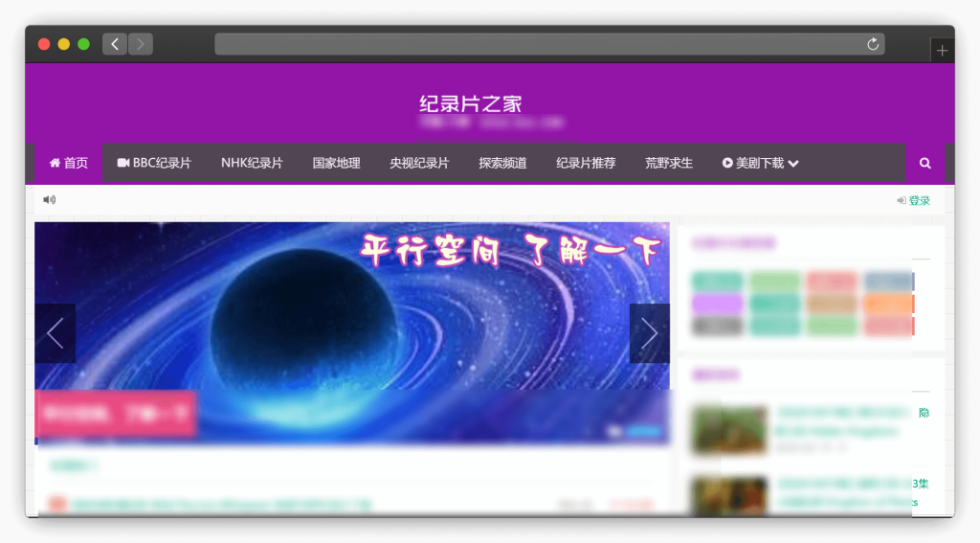Screen dimensions: 980x543
Task: Click the pink slide caption label
Action: (x=116, y=414)
